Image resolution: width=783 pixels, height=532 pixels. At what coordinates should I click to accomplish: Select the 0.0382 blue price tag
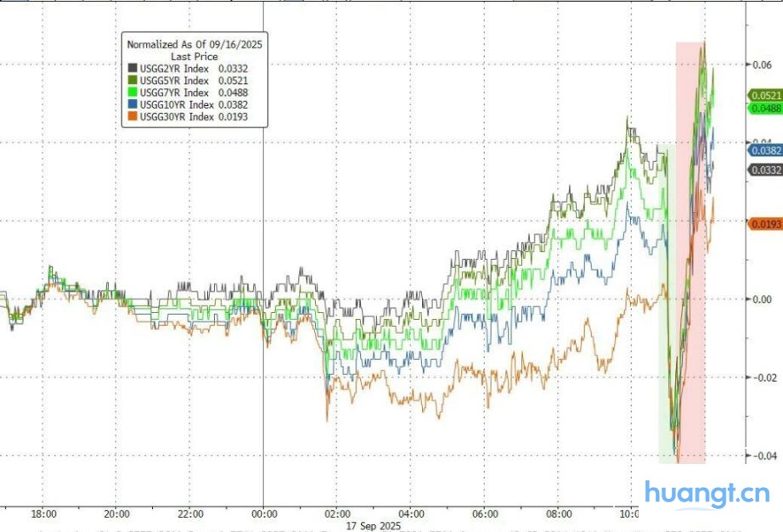764,149
